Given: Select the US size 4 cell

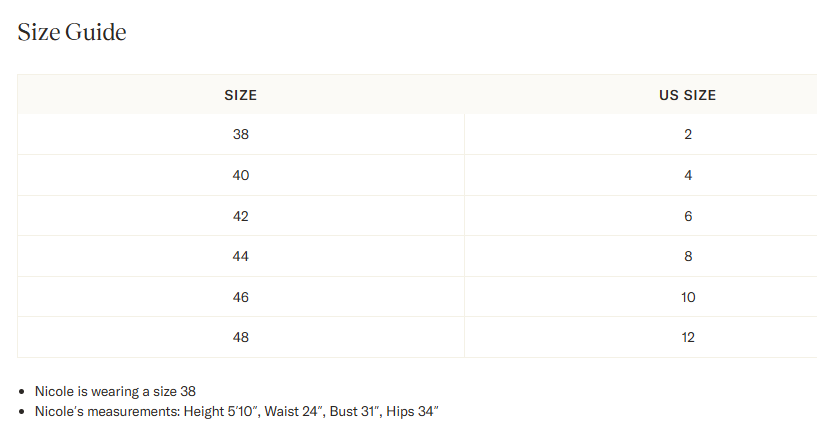Looking at the screenshot, I should pos(688,175).
